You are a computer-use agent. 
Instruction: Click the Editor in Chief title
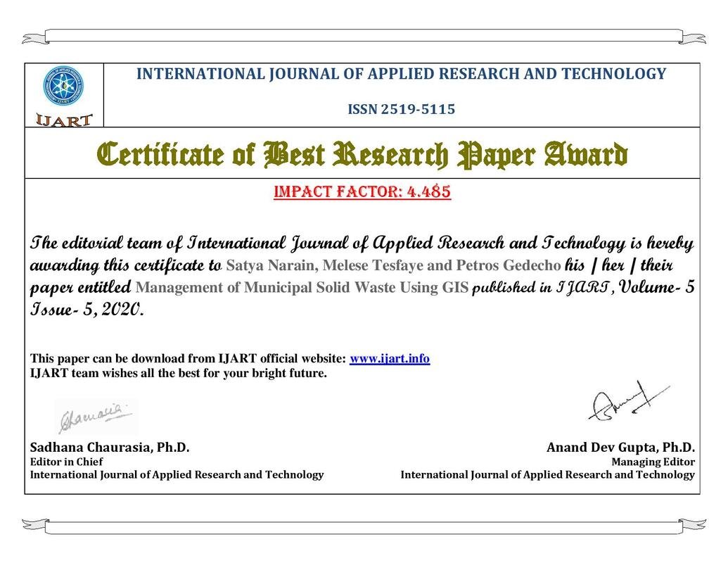click(66, 462)
